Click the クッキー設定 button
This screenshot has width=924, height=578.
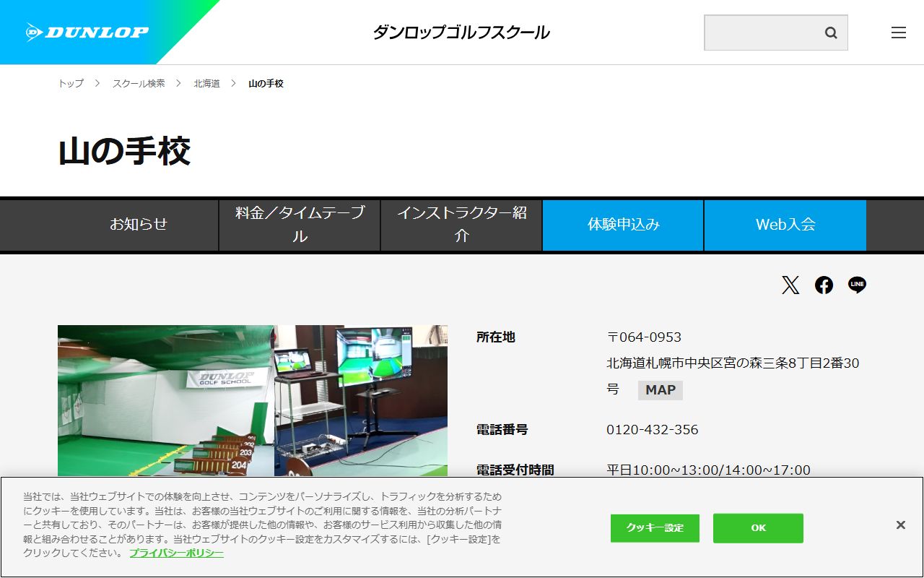[655, 528]
